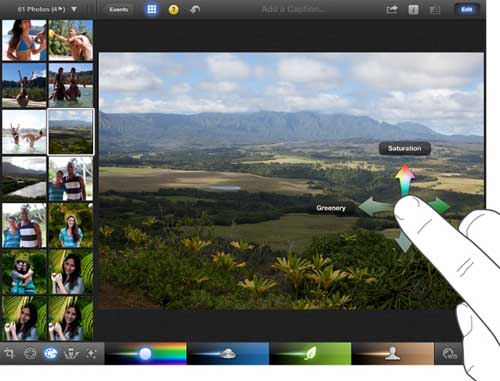Viewport: 500px width, 381px height.
Task: Select thumbnail of person jumping on beach
Action: 24,85
